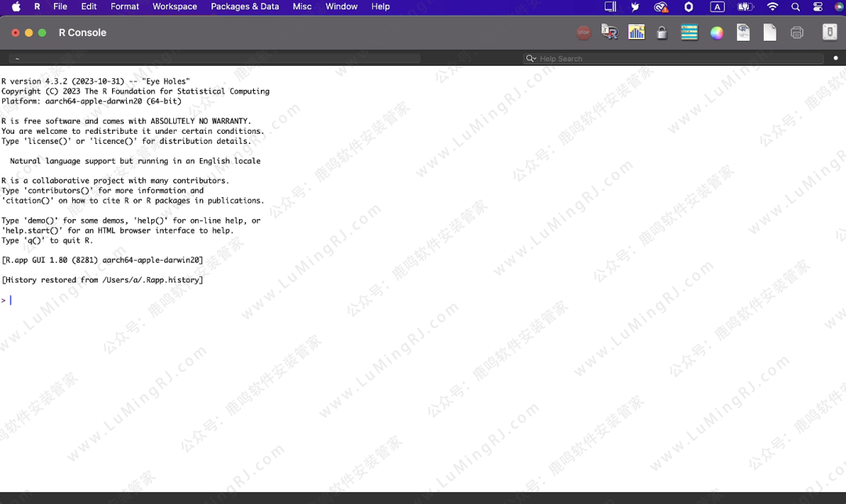Screen dimensions: 846x504
Task: Open the Misc menu
Action: [302, 6]
